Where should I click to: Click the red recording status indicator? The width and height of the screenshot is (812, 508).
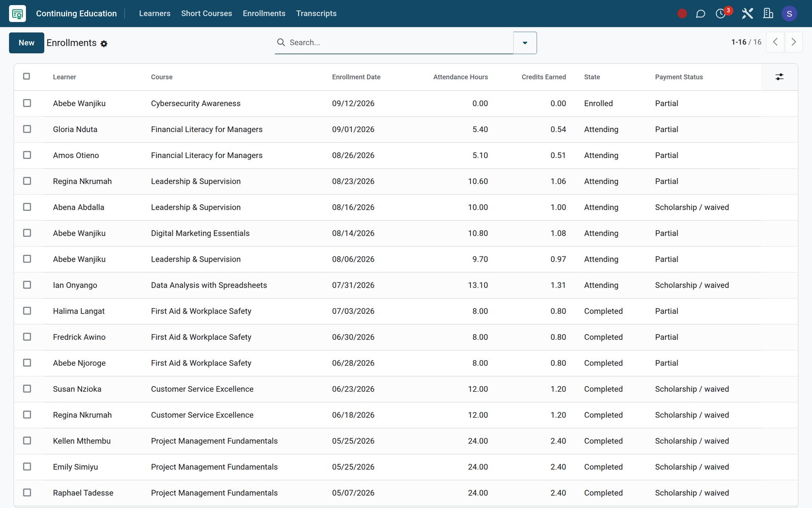[x=682, y=14]
